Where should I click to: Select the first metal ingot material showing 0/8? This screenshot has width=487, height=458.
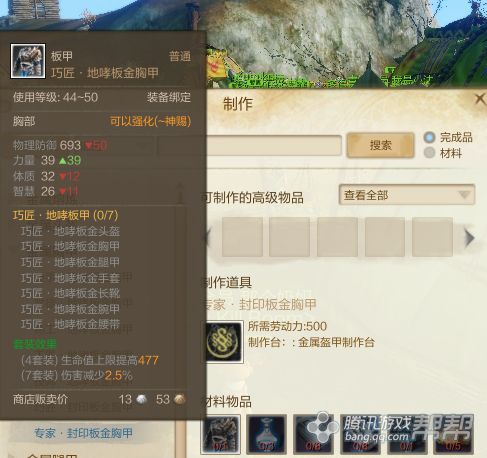(x=313, y=434)
